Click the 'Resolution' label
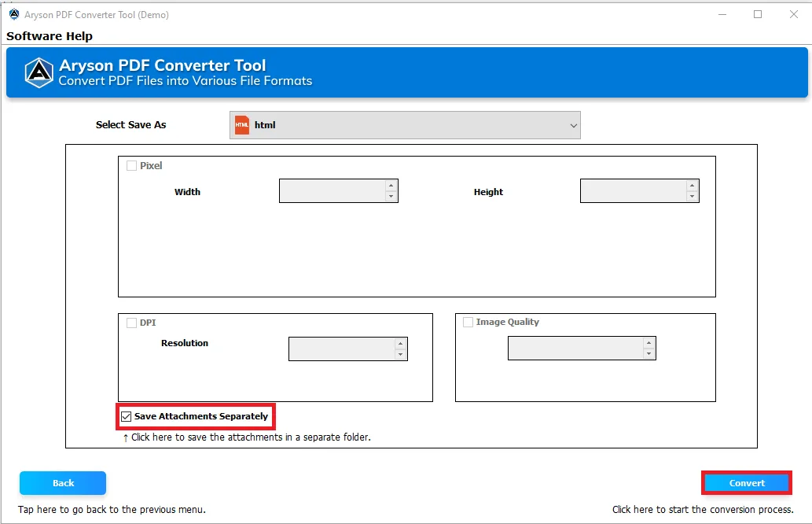 pyautogui.click(x=185, y=343)
